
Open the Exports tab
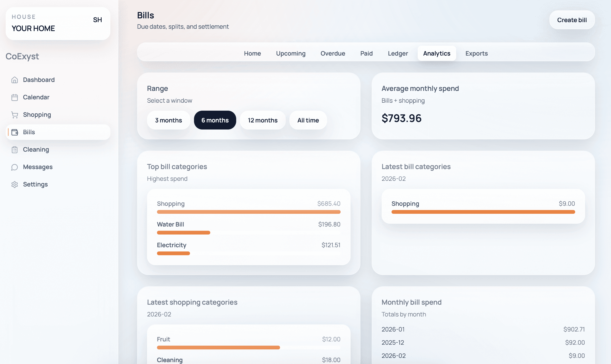point(476,53)
